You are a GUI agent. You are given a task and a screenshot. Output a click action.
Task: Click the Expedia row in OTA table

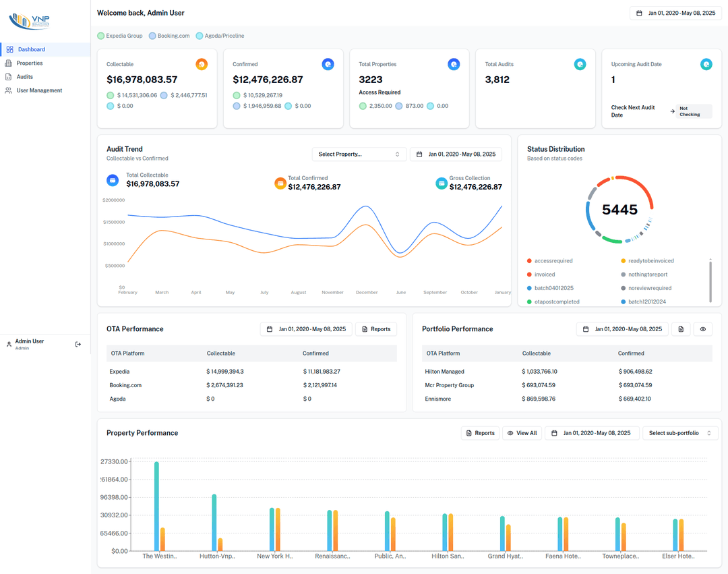[251, 372]
